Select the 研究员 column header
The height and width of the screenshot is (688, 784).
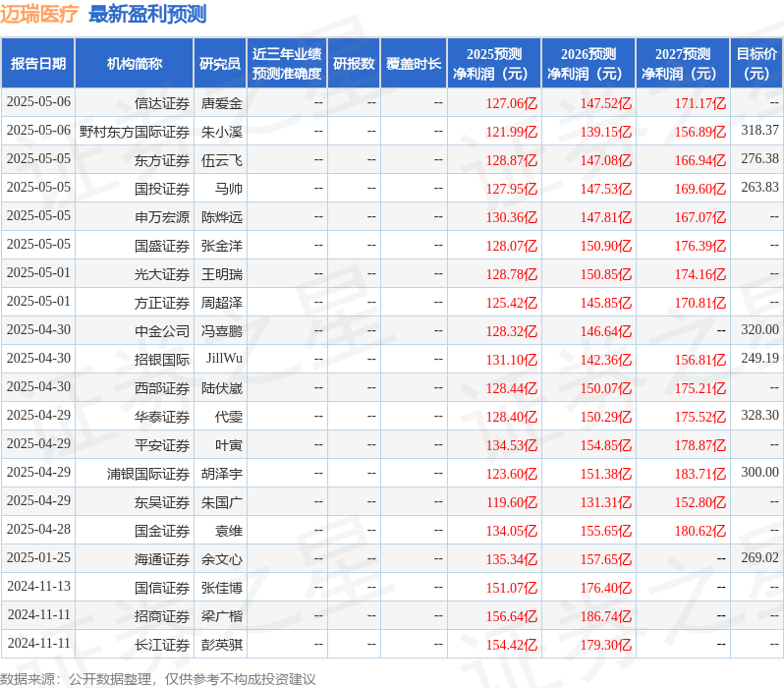click(220, 64)
